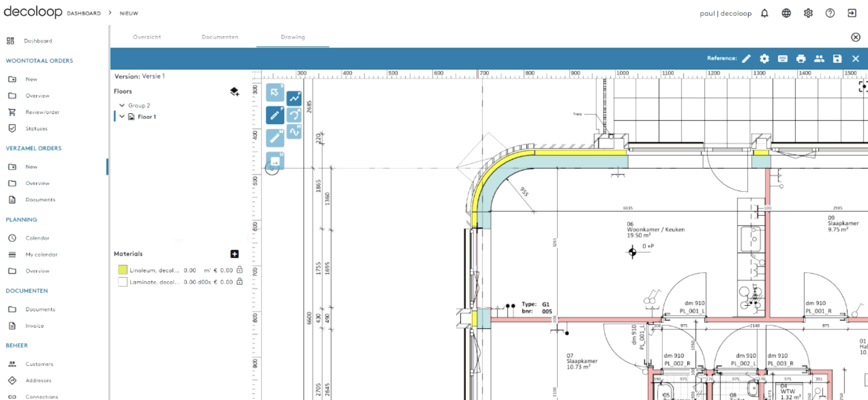Choose the freehand curve mode
The image size is (868, 400).
pos(294,132)
